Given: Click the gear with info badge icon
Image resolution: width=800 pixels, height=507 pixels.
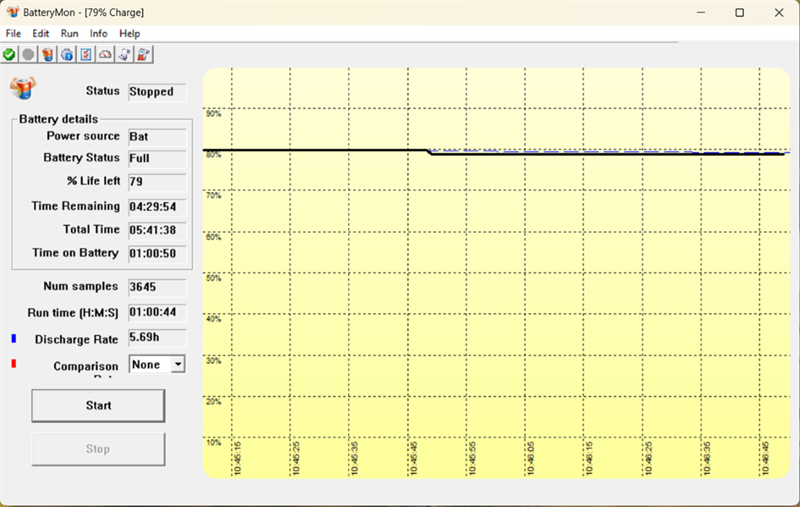Looking at the screenshot, I should pos(66,54).
